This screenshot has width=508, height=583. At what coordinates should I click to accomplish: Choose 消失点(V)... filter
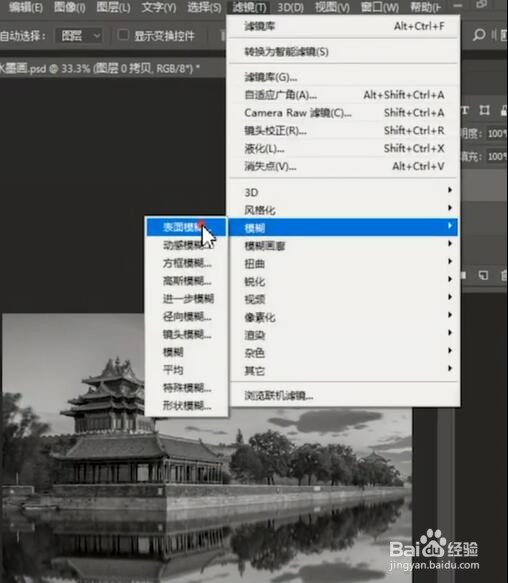tap(343, 166)
